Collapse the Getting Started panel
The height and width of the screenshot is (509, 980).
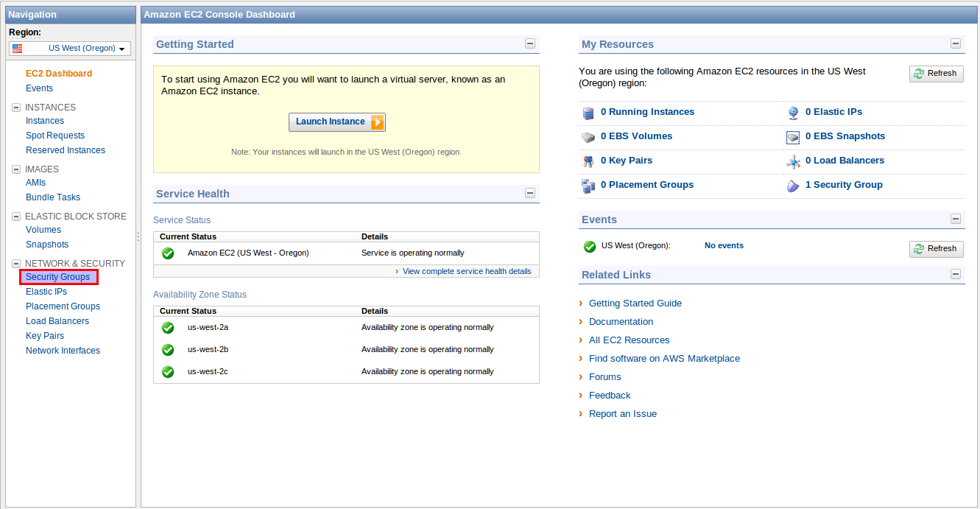(530, 43)
